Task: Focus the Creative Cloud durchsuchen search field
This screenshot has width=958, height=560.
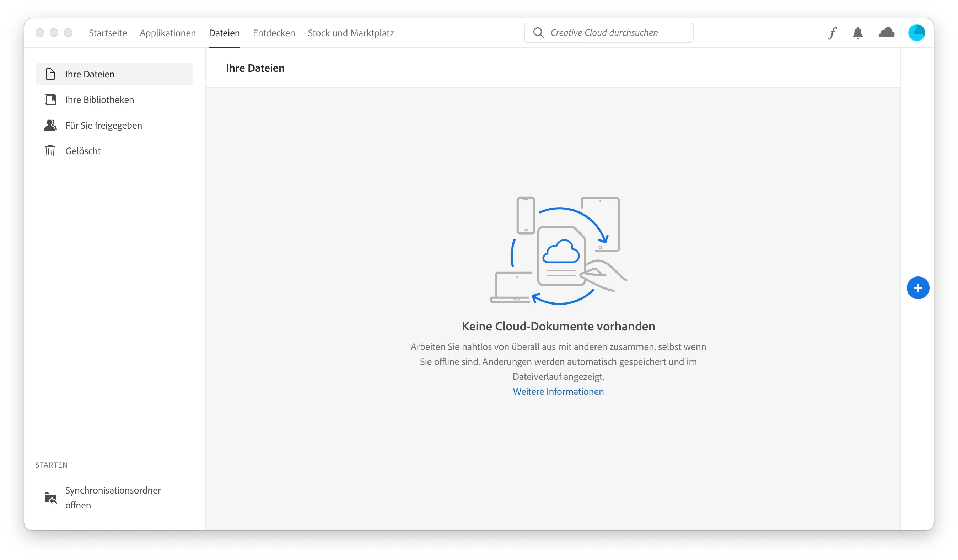Action: [616, 33]
